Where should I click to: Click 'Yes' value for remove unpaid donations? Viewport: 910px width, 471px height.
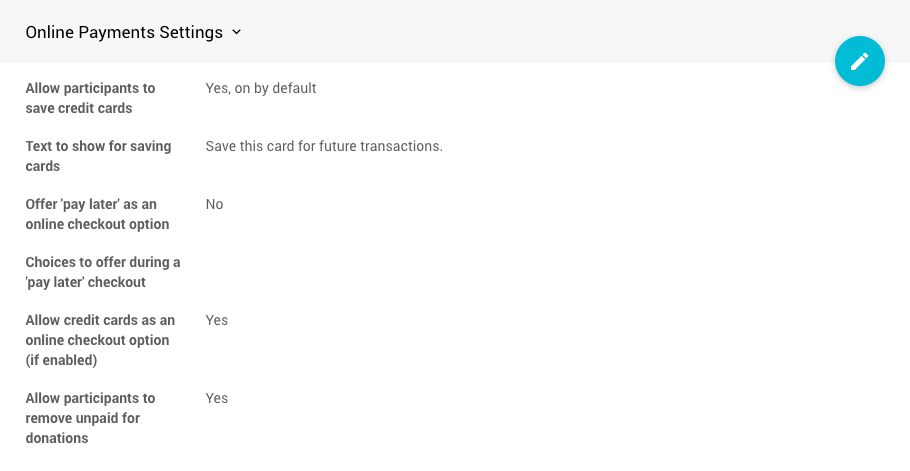pos(216,398)
